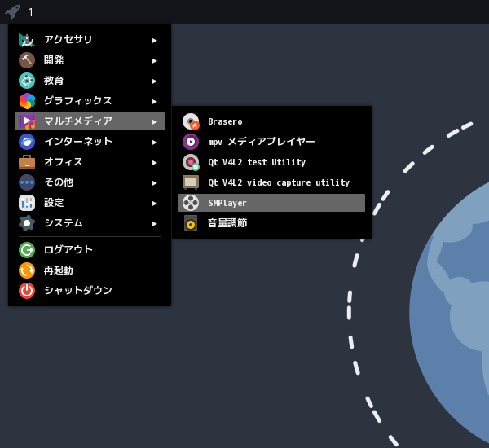The width and height of the screenshot is (489, 448).
Task: Open the システム menu entry
Action: coord(90,223)
